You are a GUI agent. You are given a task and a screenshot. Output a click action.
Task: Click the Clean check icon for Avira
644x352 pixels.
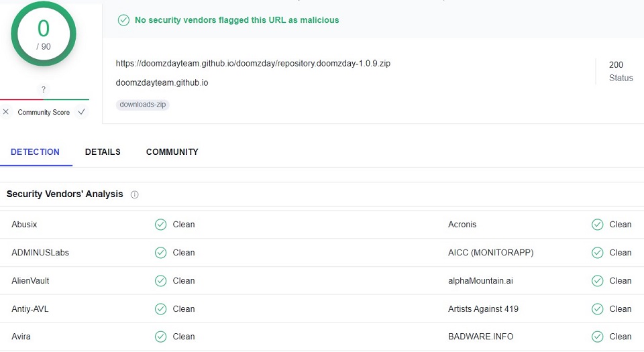click(160, 337)
